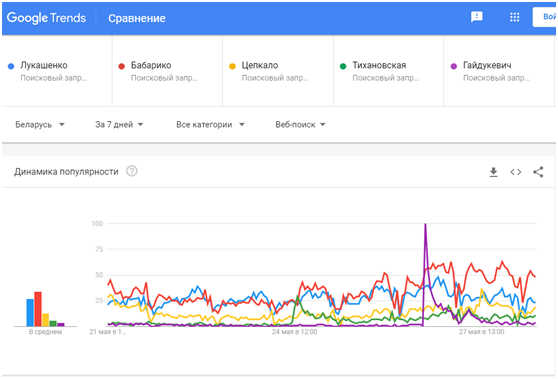
Task: Expand the Веб-поиск search type dropdown
Action: [300, 125]
